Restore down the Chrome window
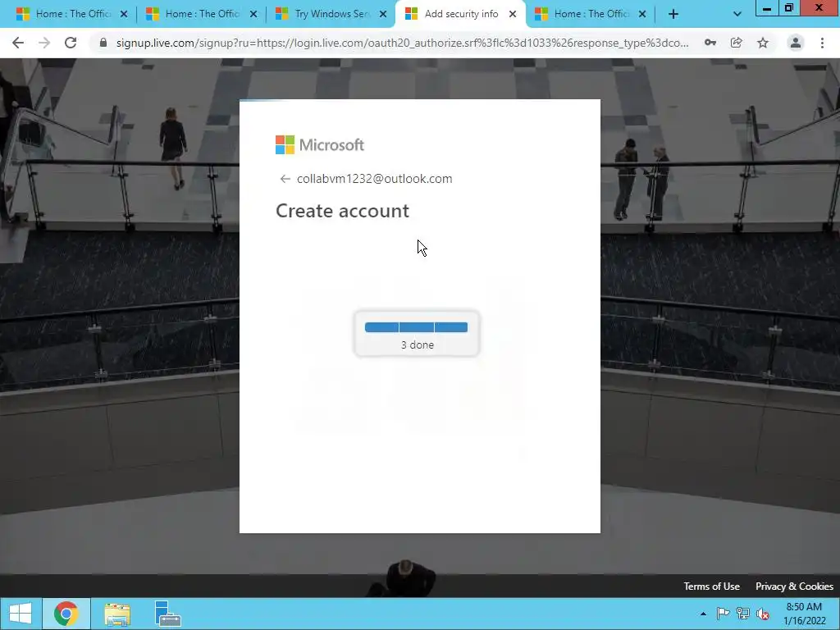 coord(789,7)
